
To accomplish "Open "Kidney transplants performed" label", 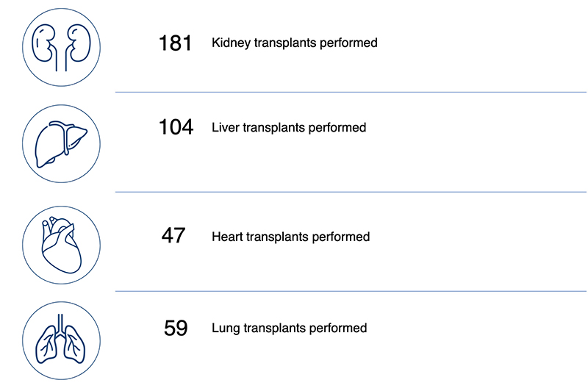I will pos(294,43).
